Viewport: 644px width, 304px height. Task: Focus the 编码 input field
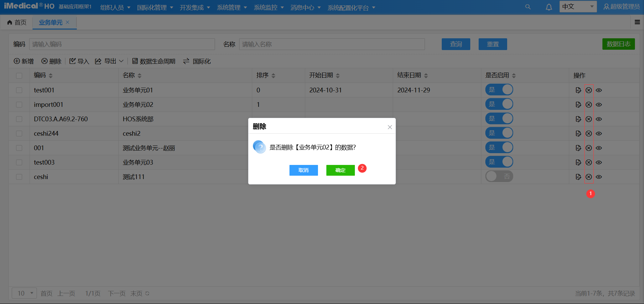click(x=122, y=44)
